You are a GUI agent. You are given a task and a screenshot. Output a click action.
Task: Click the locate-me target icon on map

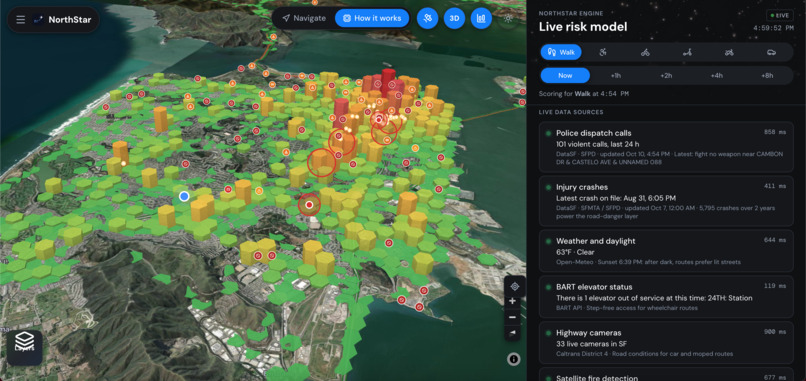click(x=515, y=285)
